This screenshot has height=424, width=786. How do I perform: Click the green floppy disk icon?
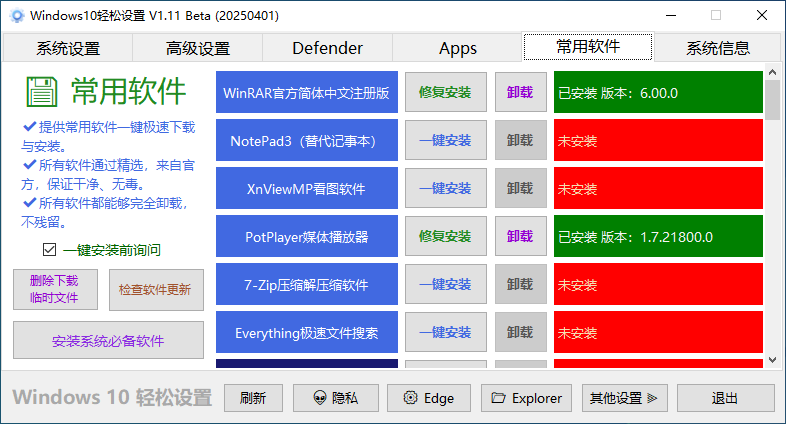42,92
